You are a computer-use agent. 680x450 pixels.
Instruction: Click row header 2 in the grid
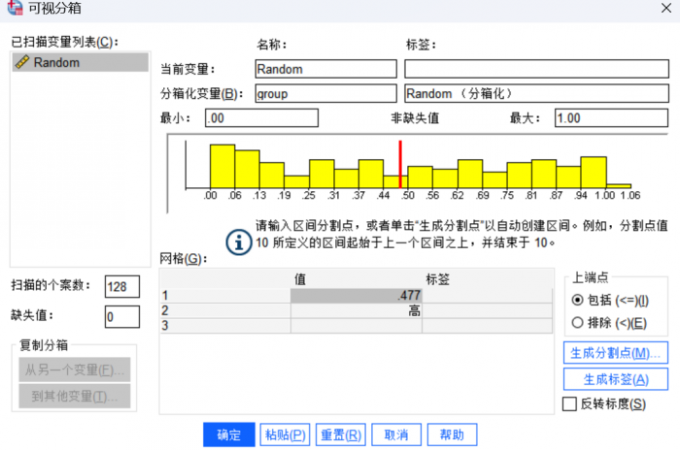pyautogui.click(x=225, y=310)
